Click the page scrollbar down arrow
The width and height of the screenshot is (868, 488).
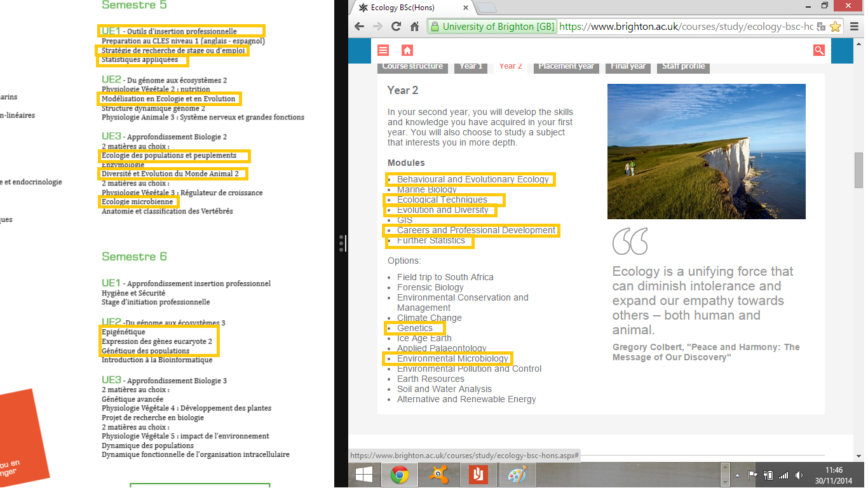click(858, 456)
